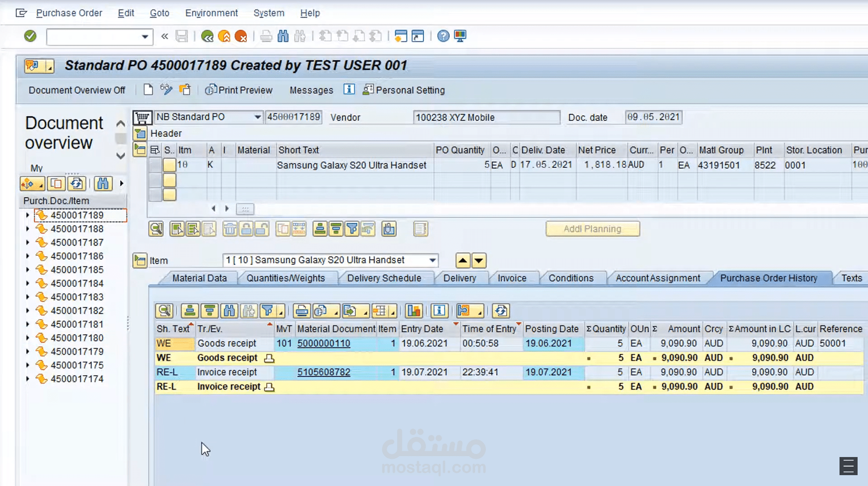Click the item table horizontal scroll handle

tap(245, 209)
